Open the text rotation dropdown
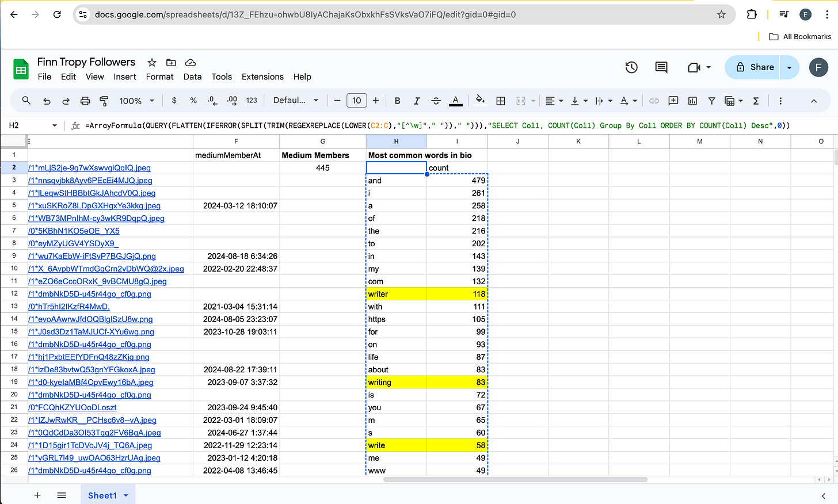 [628, 101]
